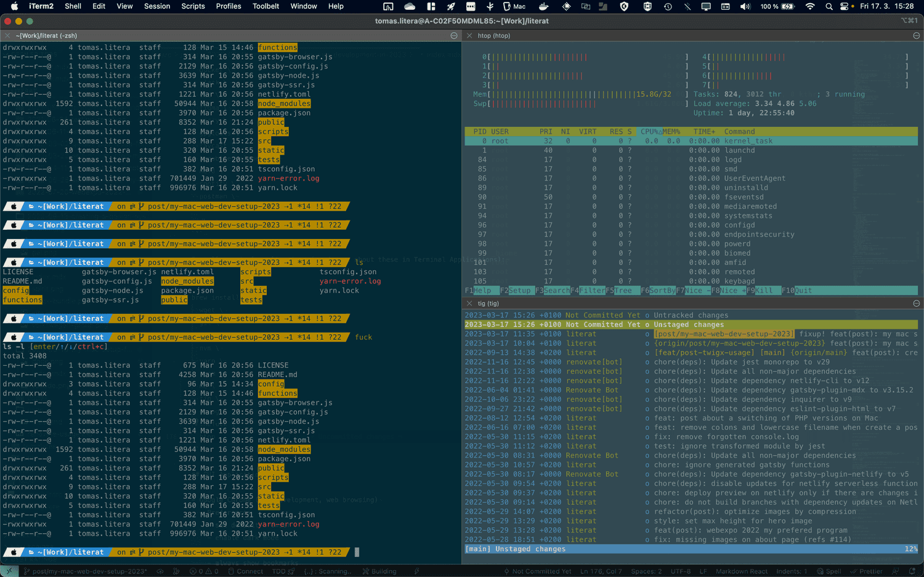
Task: Click the TDD status bar item
Action: (x=283, y=571)
